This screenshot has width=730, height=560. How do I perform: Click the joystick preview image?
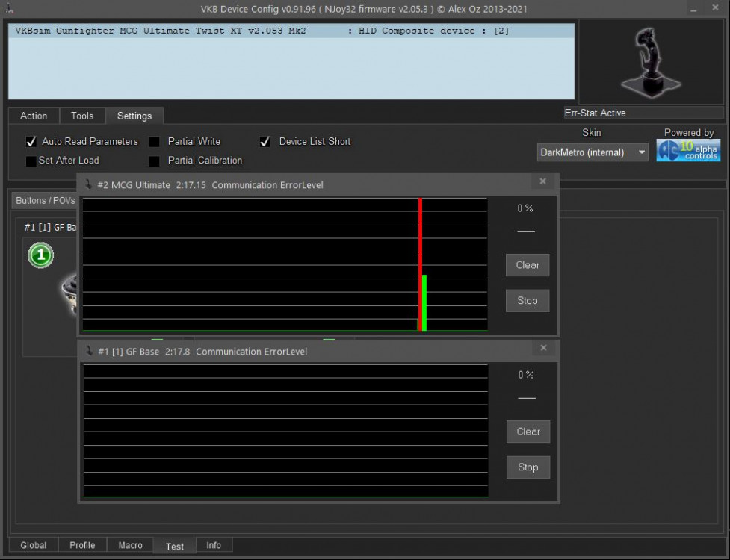[x=649, y=61]
